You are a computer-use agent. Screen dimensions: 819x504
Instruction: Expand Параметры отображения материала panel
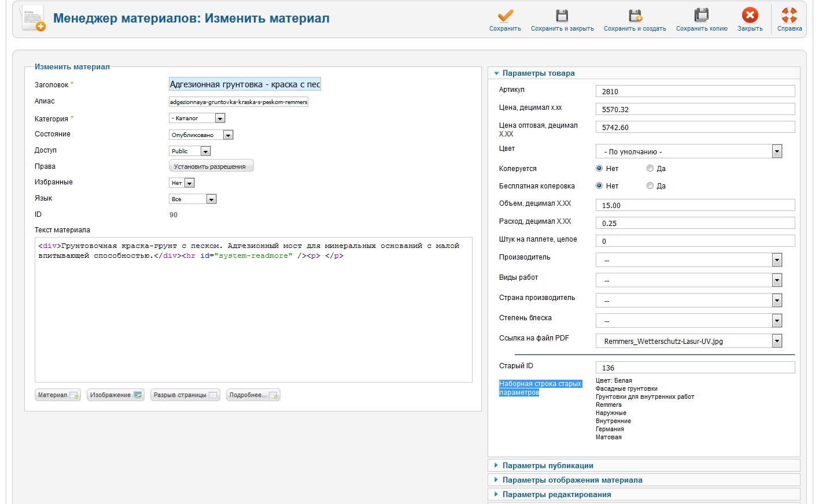pyautogui.click(x=572, y=480)
